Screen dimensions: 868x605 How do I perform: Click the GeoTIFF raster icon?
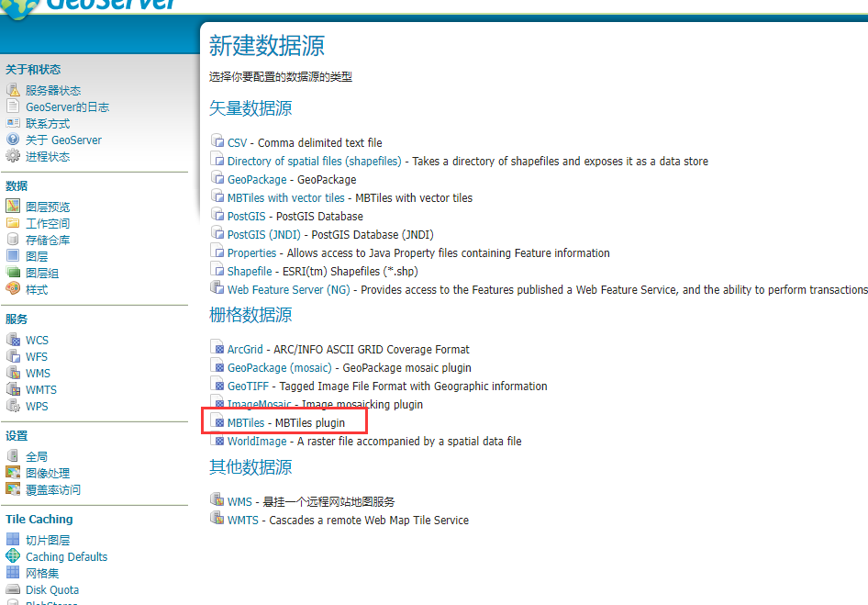pos(217,386)
